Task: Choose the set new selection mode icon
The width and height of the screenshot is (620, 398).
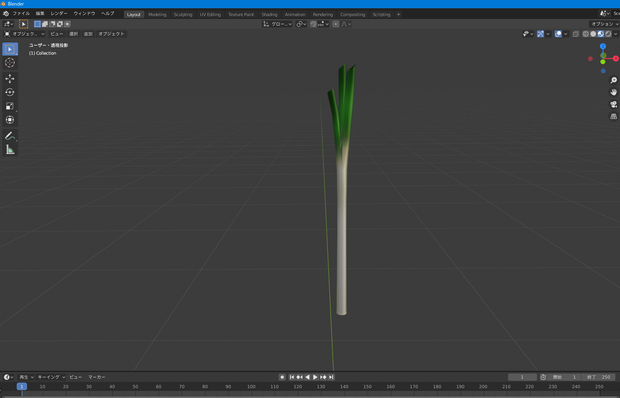Action: pos(37,24)
